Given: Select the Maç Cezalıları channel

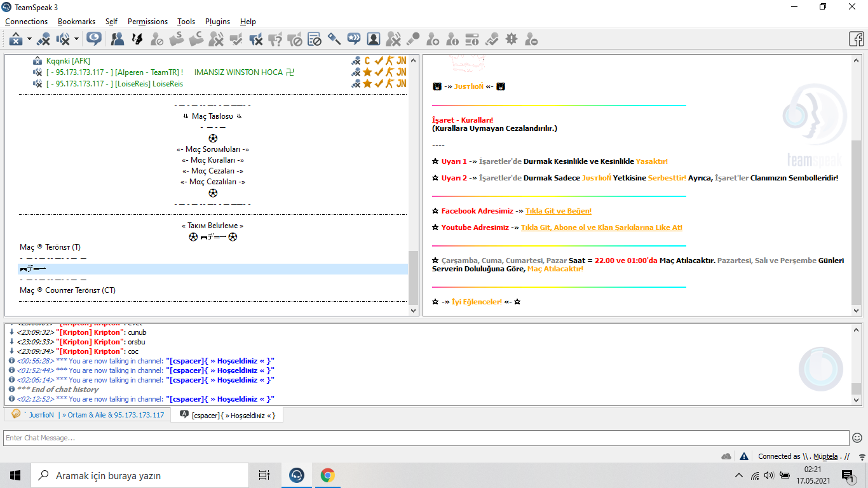Looking at the screenshot, I should point(213,182).
